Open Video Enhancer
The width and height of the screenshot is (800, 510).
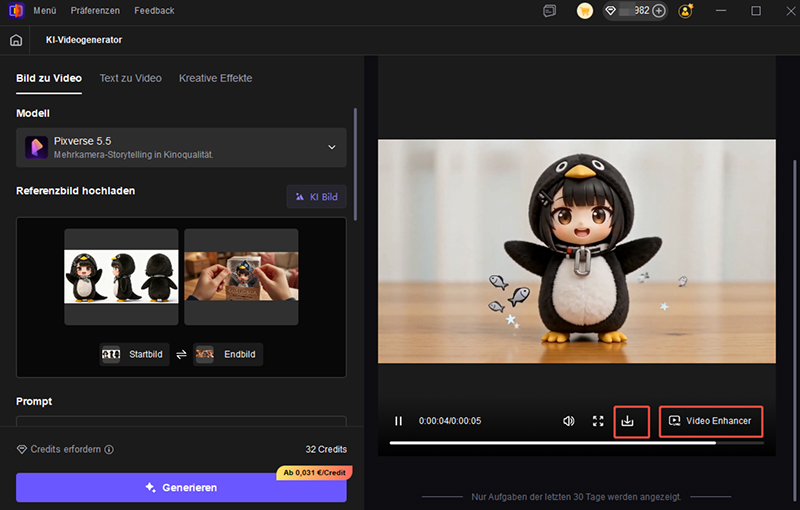(x=710, y=421)
